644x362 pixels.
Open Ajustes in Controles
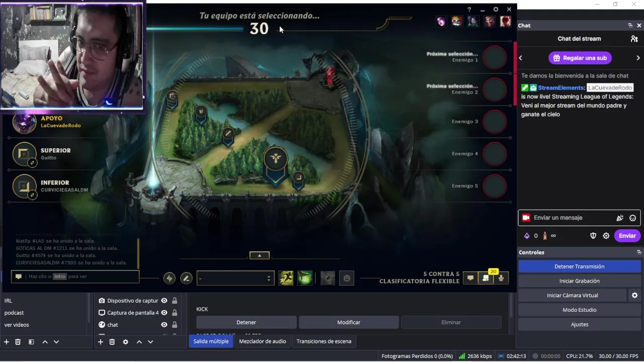tap(580, 324)
